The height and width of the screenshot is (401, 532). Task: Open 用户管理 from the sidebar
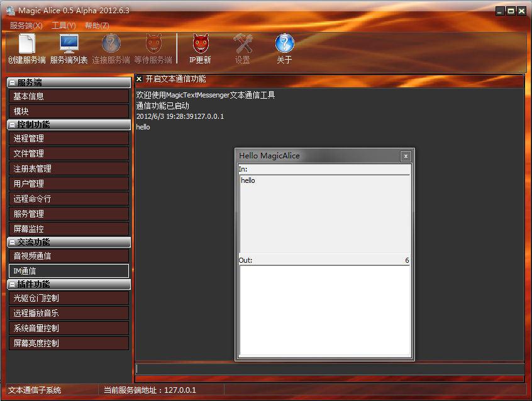(x=69, y=184)
